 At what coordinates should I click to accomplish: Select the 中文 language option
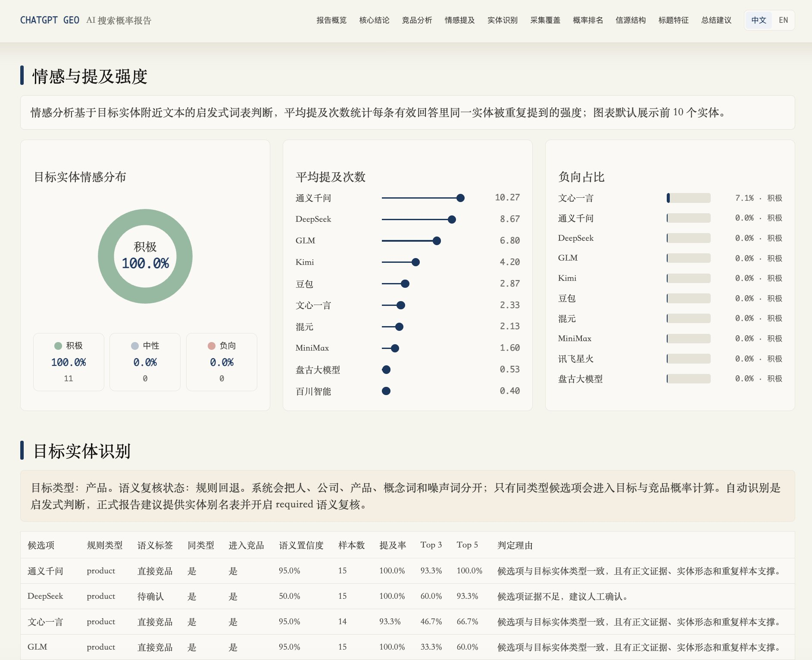(759, 20)
